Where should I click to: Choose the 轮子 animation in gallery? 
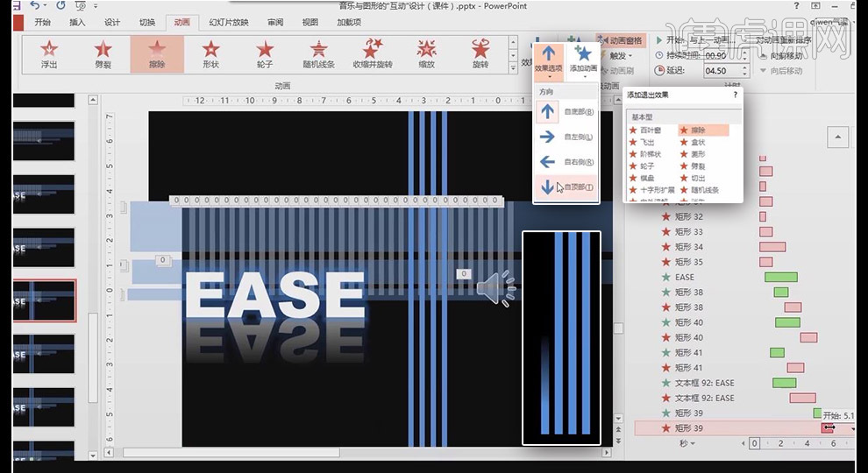coord(265,54)
